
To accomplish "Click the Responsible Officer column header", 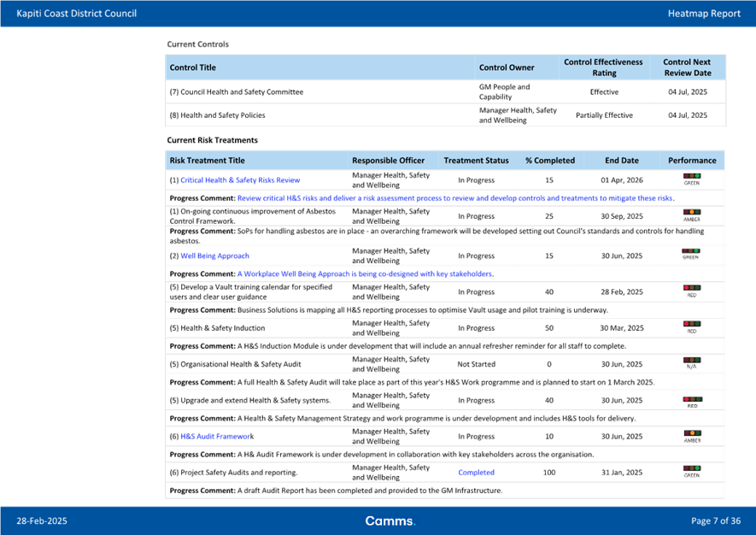I will [388, 161].
